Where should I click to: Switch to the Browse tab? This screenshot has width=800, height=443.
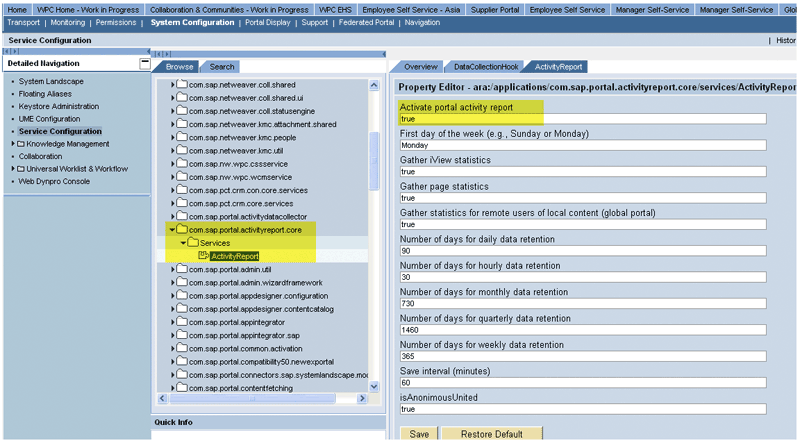pos(180,67)
